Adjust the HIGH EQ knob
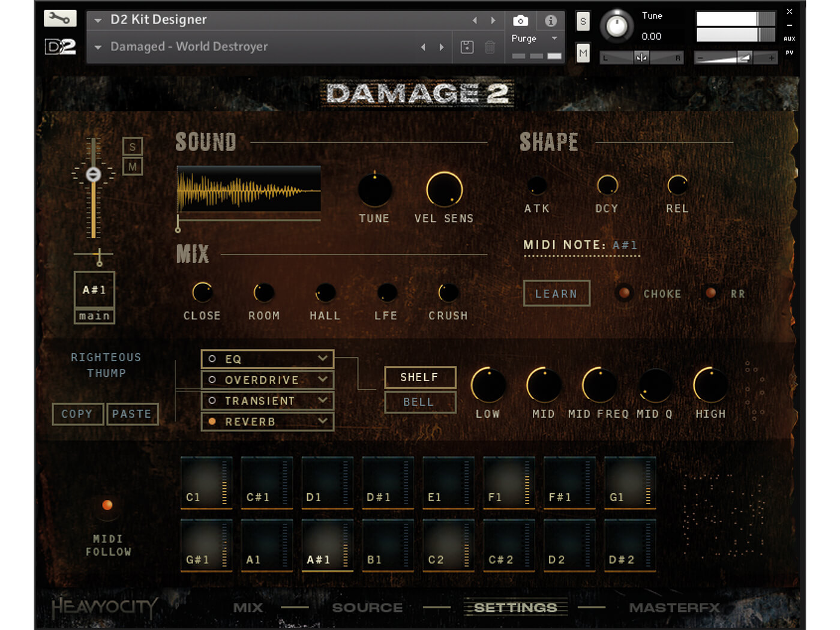Screen dimensions: 840x630 [710, 385]
